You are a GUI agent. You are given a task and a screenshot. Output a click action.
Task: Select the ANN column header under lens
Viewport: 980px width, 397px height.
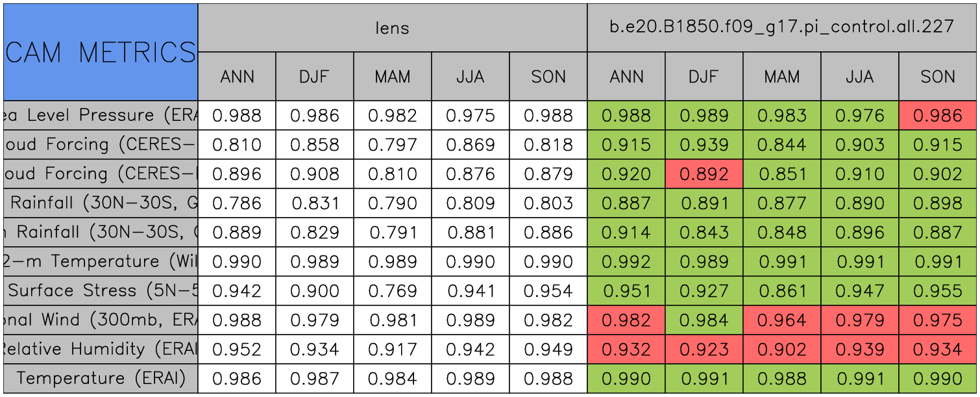(x=237, y=77)
